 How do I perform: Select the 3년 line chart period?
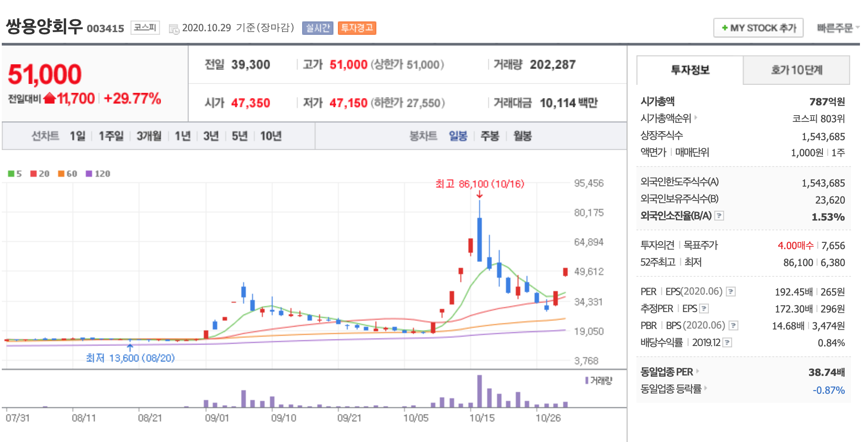click(211, 136)
